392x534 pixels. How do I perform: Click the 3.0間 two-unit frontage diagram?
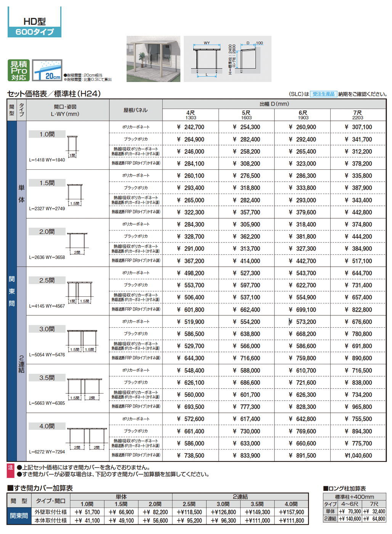(x=82, y=341)
